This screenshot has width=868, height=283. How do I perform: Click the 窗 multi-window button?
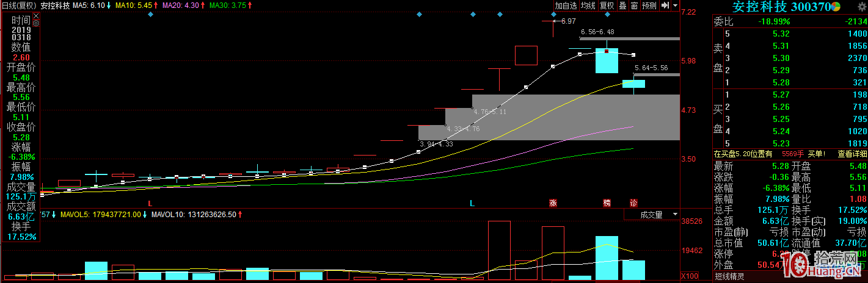(x=634, y=5)
